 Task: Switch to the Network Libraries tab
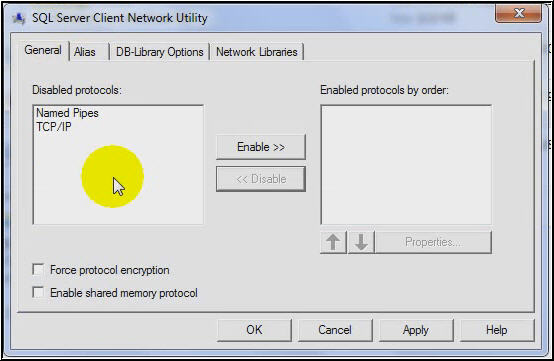[257, 52]
